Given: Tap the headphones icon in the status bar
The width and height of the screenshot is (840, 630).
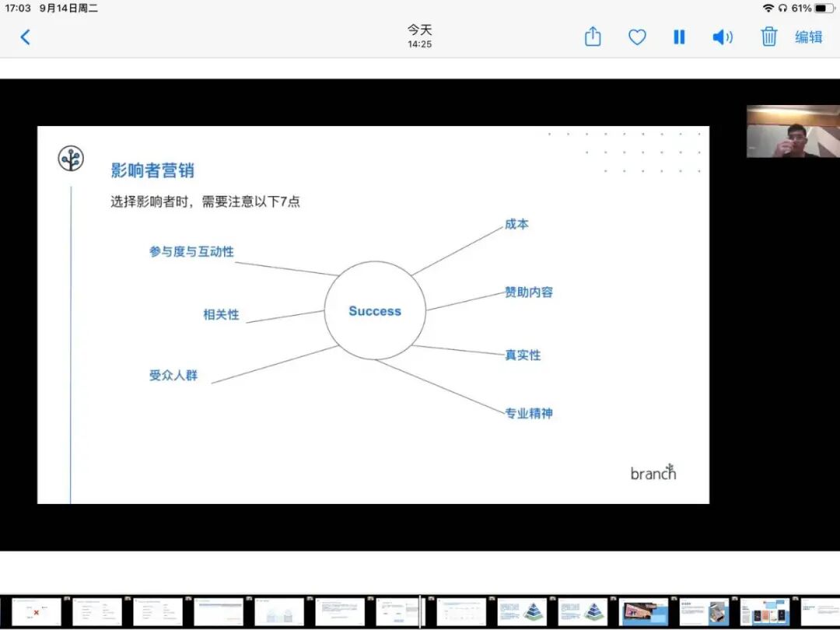Looking at the screenshot, I should pyautogui.click(x=782, y=8).
